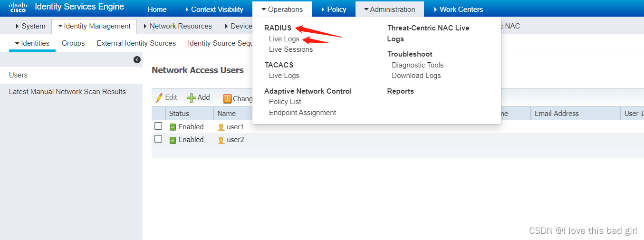The height and width of the screenshot is (240, 644).
Task: Open the Administration dropdown
Action: pos(389,9)
